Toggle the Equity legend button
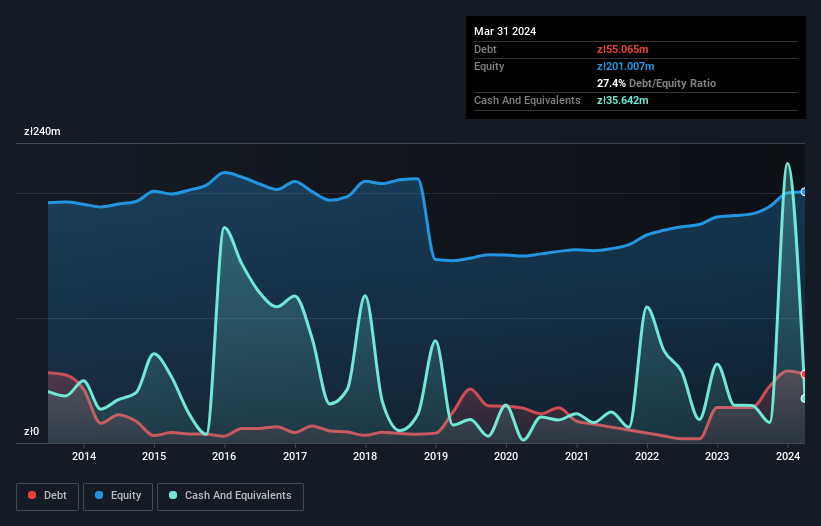Viewport: 821px width, 526px height. click(118, 496)
